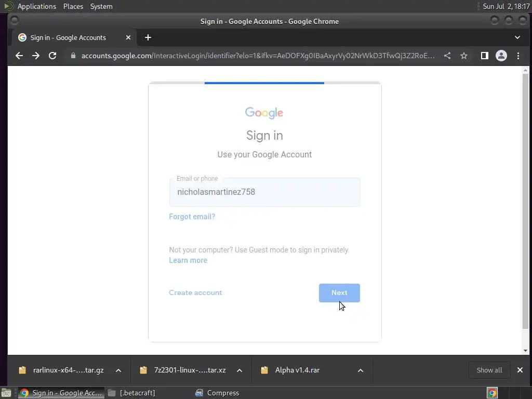Bookmark this page with the star icon
This screenshot has width=532, height=399.
tap(464, 56)
